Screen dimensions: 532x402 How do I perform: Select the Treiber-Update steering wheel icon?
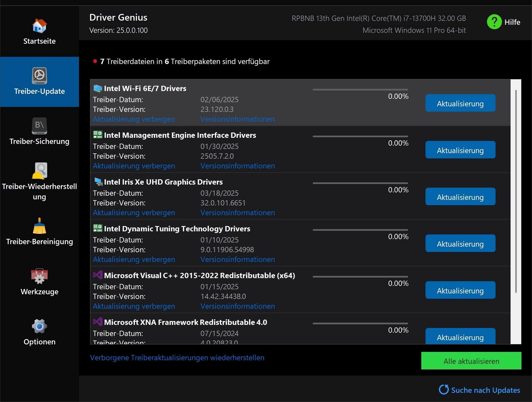(39, 75)
